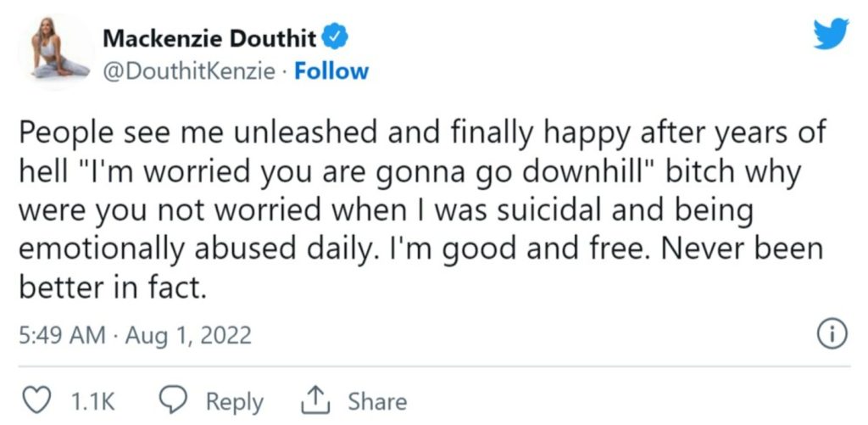Click the Twitter bird logo
Screen dimensions: 868x425
(x=830, y=35)
